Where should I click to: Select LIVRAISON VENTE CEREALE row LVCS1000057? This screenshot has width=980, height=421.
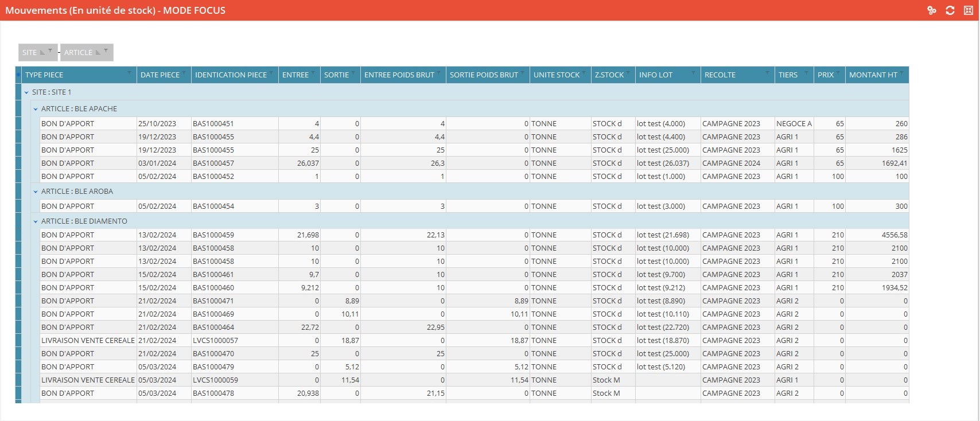pos(88,341)
